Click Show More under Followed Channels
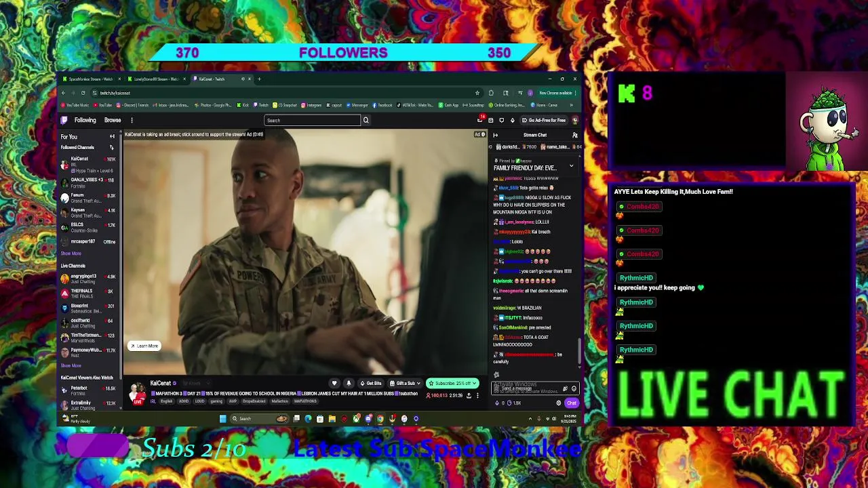Image resolution: width=868 pixels, height=488 pixels. tap(71, 253)
